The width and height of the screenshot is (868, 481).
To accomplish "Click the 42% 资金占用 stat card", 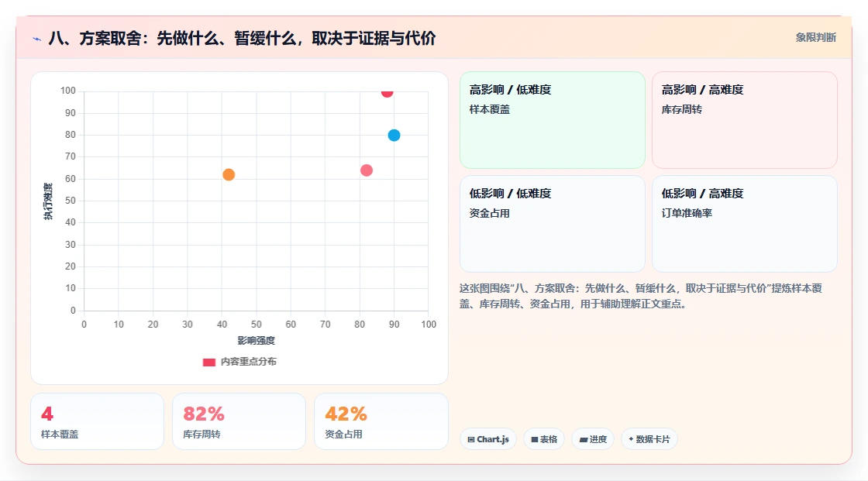I will (381, 421).
